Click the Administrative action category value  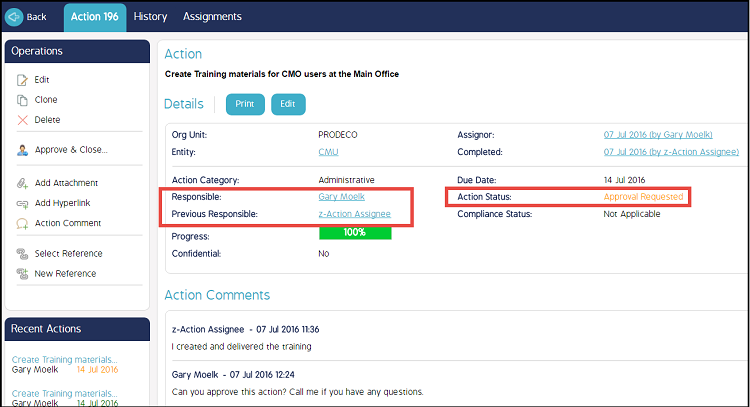(x=346, y=180)
